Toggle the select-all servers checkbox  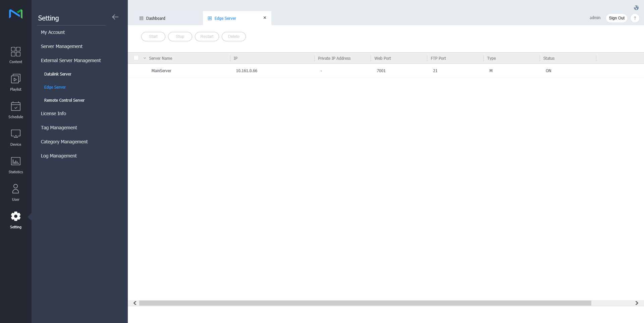pyautogui.click(x=136, y=58)
